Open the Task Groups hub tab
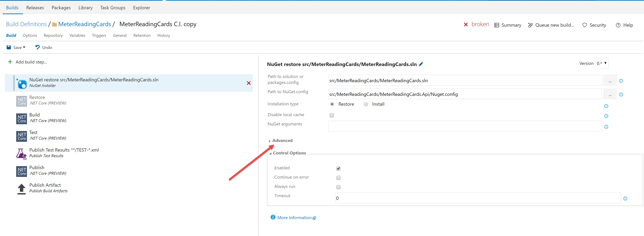 [113, 8]
